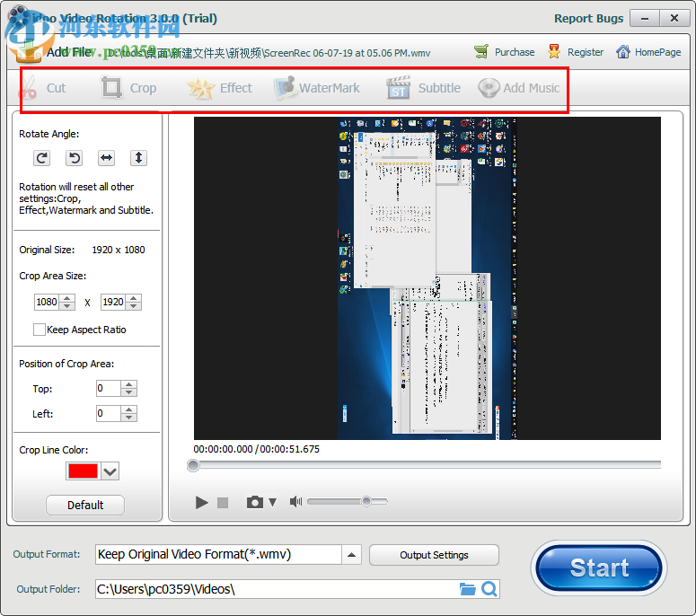
Task: Take a snapshot with camera icon
Action: 255,502
